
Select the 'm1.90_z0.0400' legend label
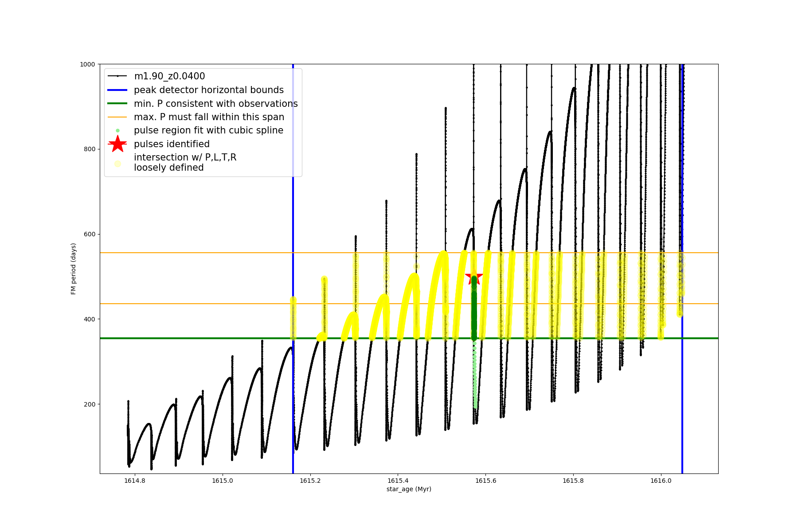(x=169, y=76)
